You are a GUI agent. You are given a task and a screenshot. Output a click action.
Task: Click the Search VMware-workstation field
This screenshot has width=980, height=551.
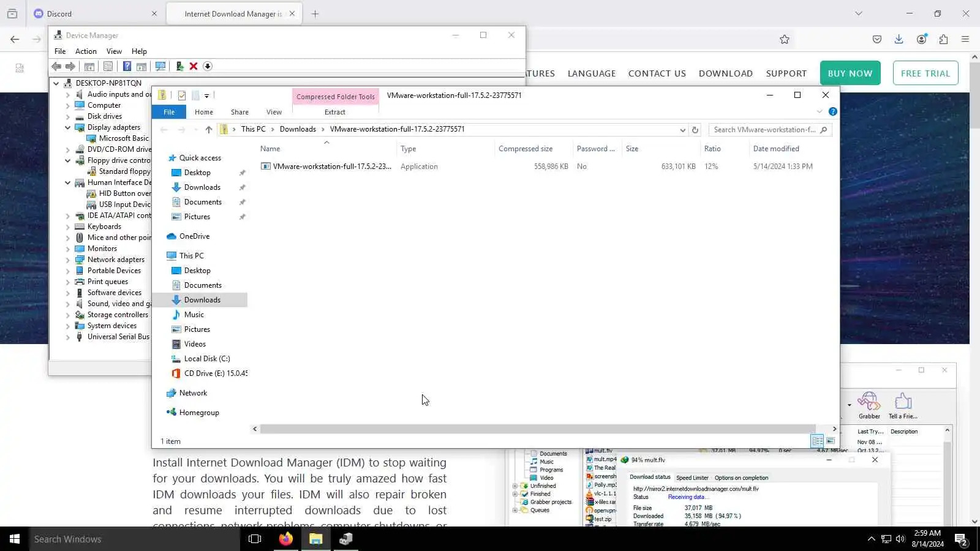coord(770,130)
